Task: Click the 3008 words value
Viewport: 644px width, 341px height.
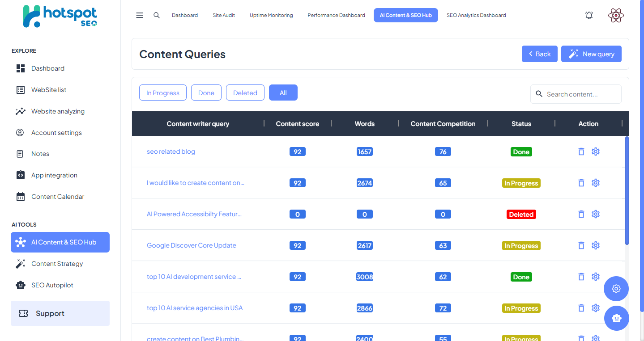Action: coord(365,277)
